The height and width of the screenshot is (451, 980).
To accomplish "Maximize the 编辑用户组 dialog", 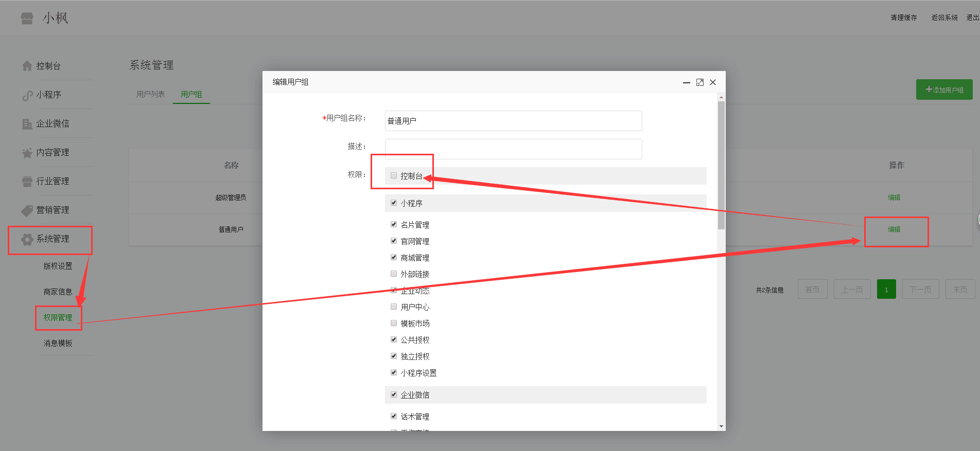I will pos(699,82).
